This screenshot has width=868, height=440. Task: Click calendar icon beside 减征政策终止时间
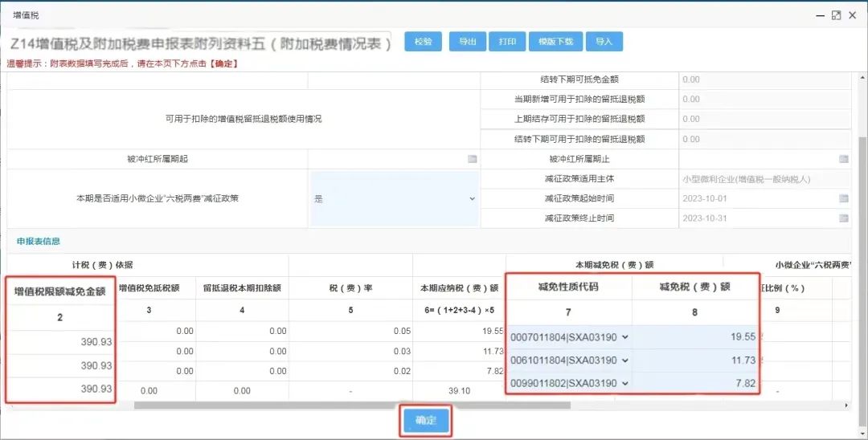(844, 218)
